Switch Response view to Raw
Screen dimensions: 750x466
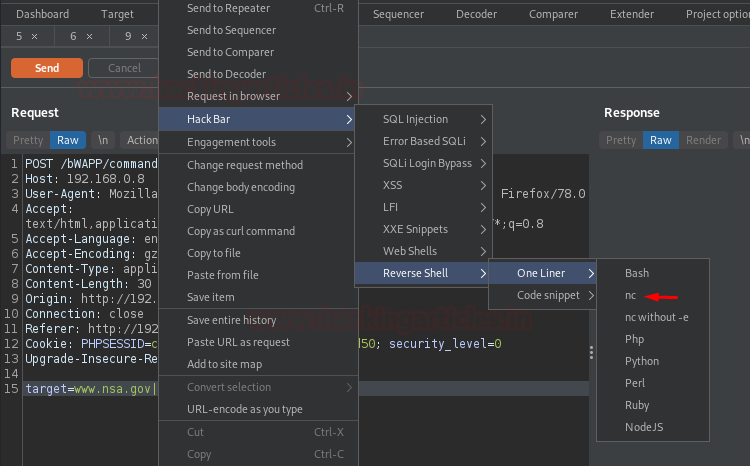pyautogui.click(x=661, y=140)
